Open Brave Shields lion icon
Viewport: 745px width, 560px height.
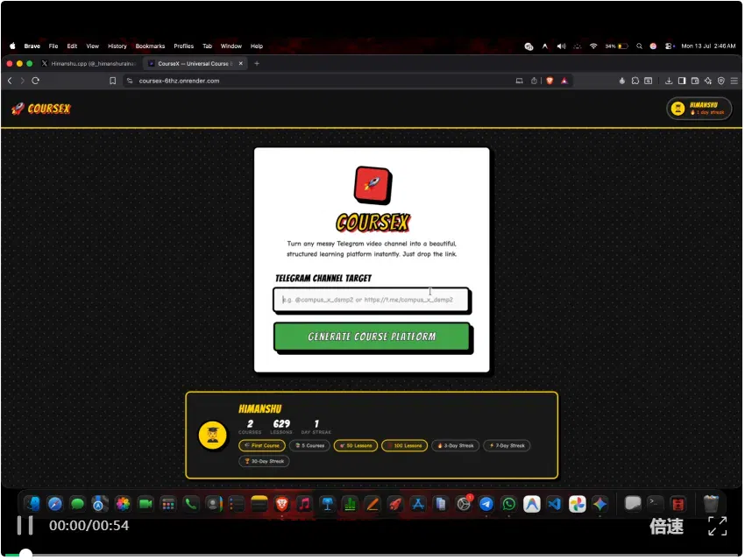(x=550, y=81)
